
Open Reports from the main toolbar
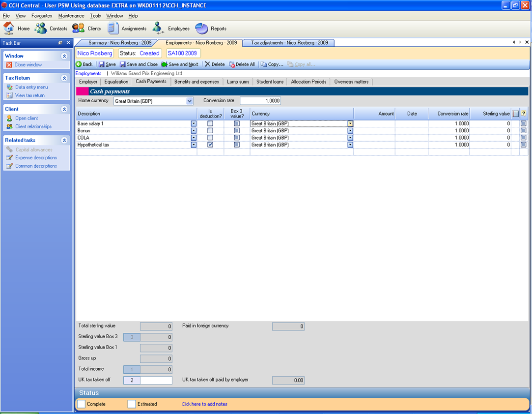tap(211, 29)
